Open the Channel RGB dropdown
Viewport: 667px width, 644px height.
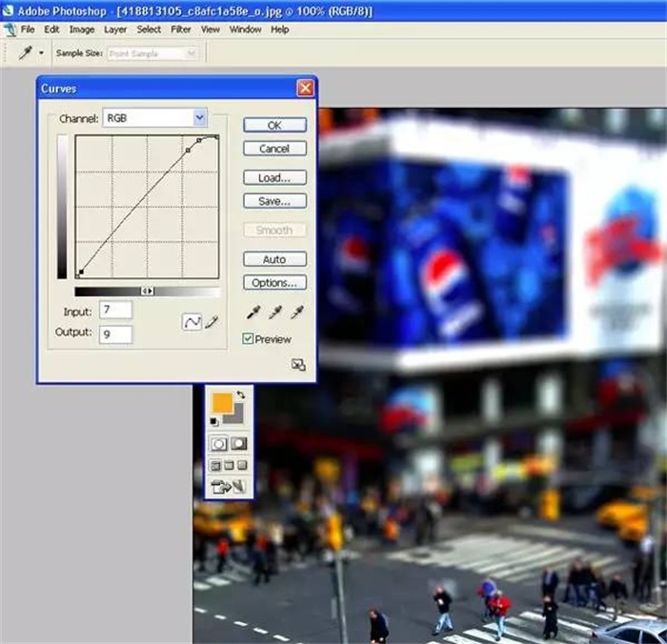coord(155,118)
